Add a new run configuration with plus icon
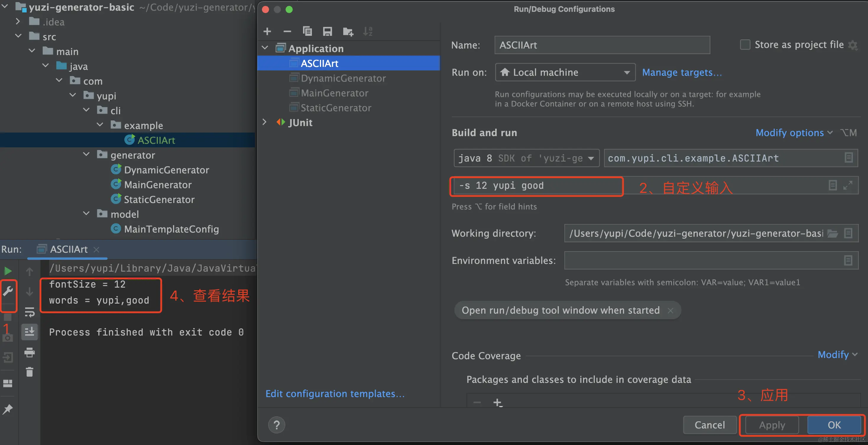 click(267, 31)
